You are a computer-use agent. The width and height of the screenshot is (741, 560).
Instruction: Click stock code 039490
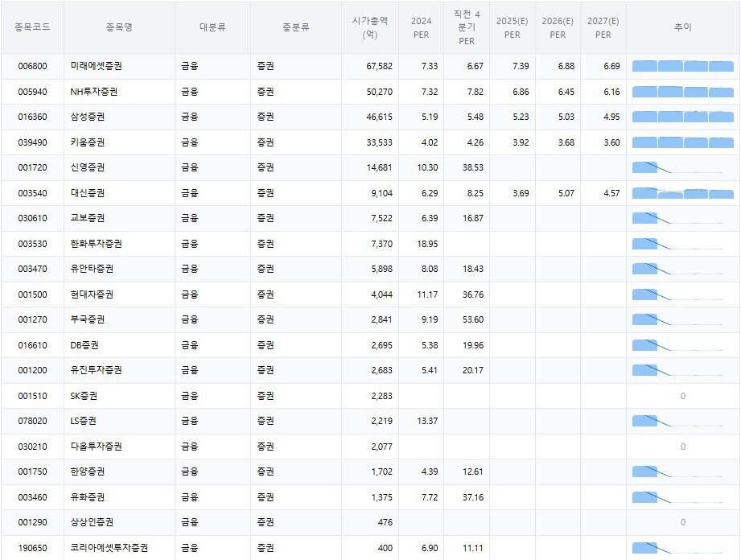tap(33, 142)
